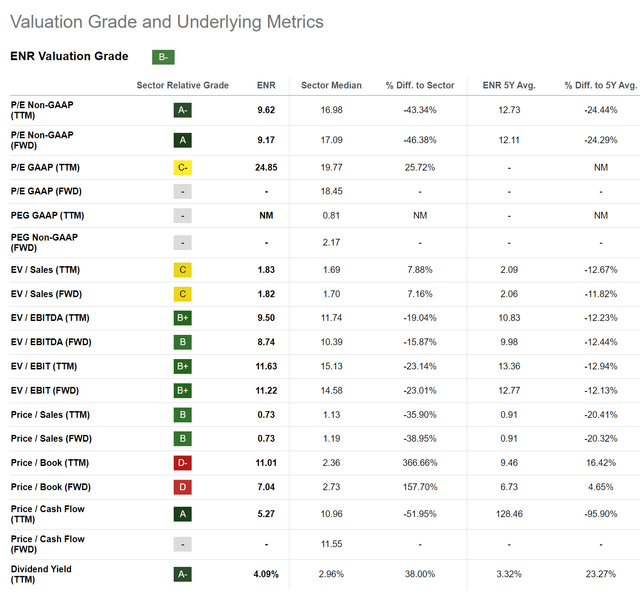Select the EV / EBITDA (TTM) row label
This screenshot has width=640, height=601.
[50, 318]
